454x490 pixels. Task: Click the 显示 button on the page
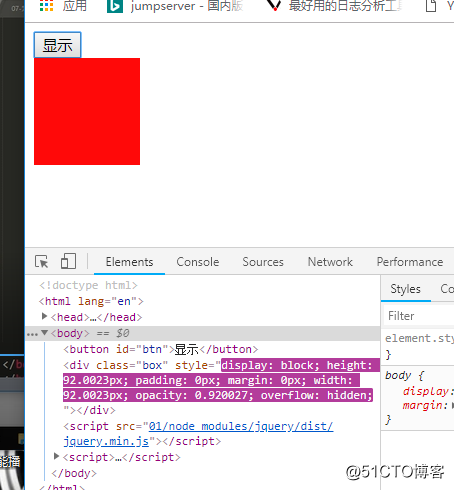57,45
